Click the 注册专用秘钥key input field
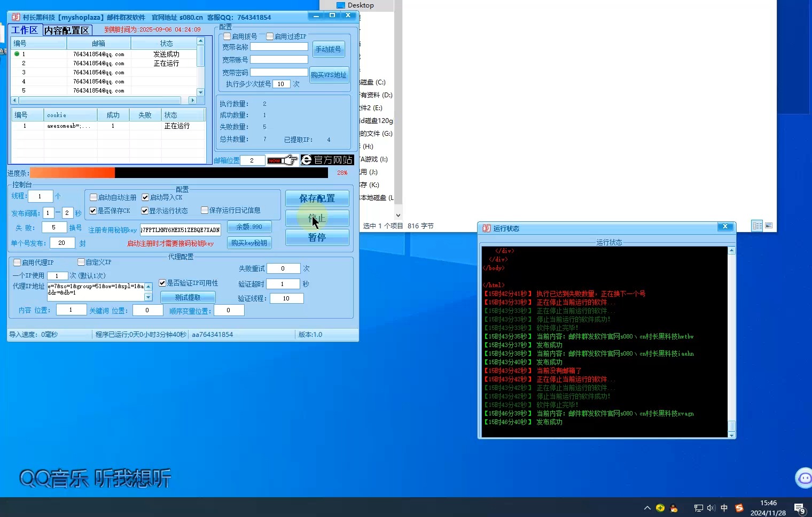The height and width of the screenshot is (517, 812). point(181,230)
